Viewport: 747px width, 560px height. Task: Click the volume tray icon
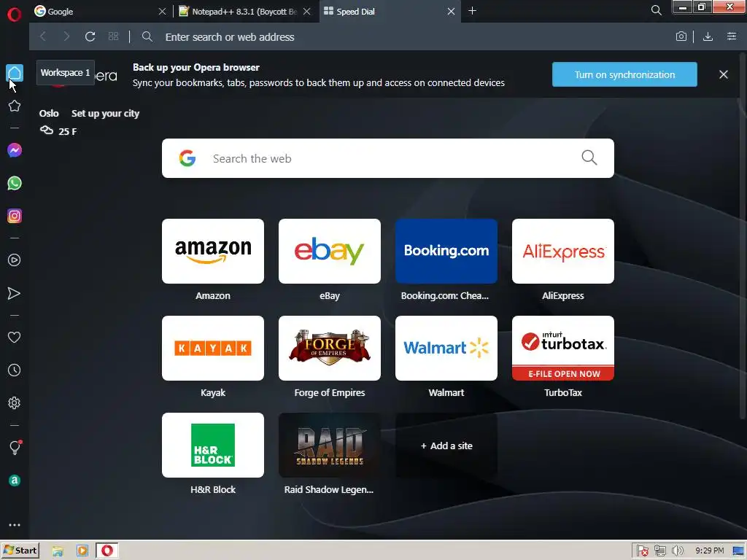point(677,551)
